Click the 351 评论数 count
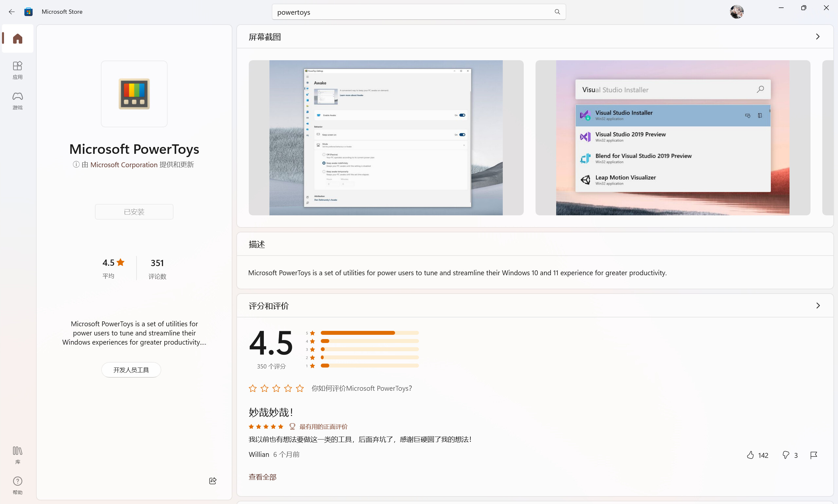This screenshot has height=504, width=838. coord(157,269)
